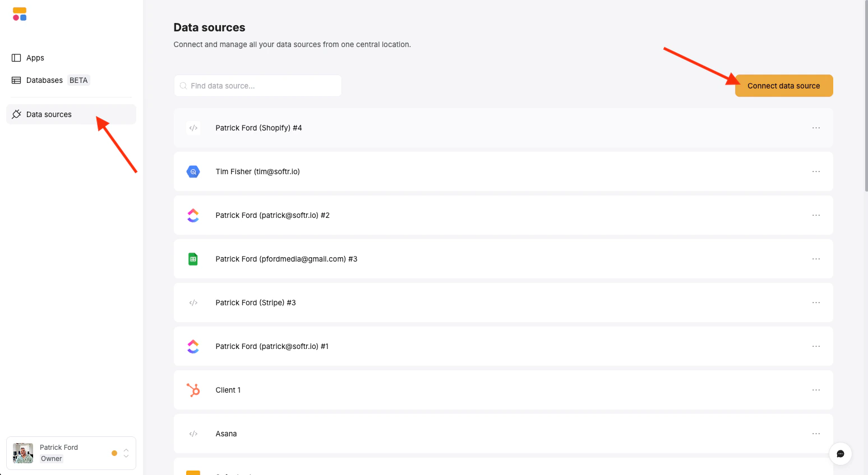Click the Softr logo icon
The image size is (868, 475).
[x=20, y=14]
